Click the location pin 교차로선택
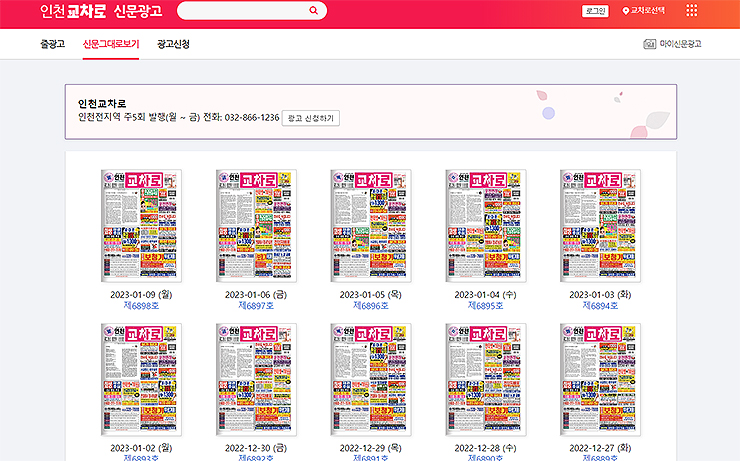 coord(644,10)
